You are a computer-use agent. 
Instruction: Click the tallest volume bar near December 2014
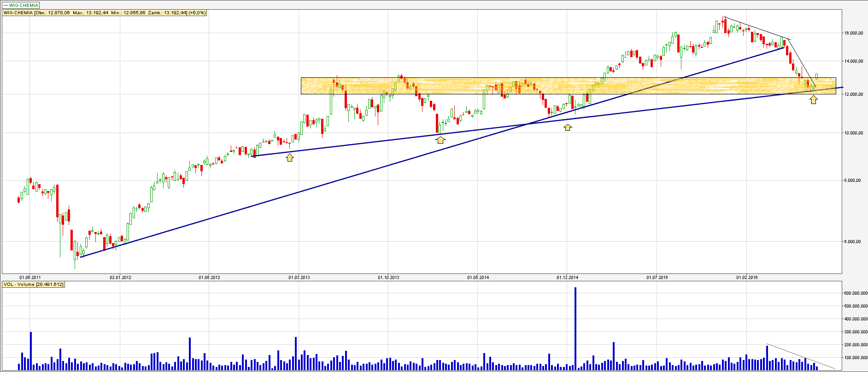575,327
